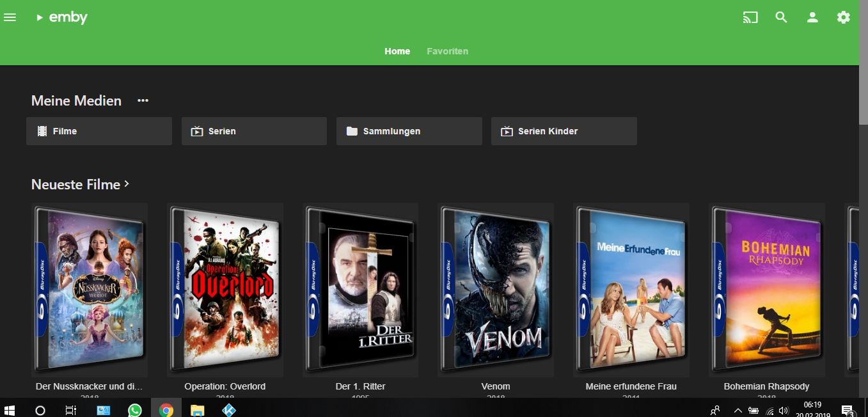Open the Bohemian Rhapsody movie cover
The width and height of the screenshot is (868, 417).
coord(767,290)
